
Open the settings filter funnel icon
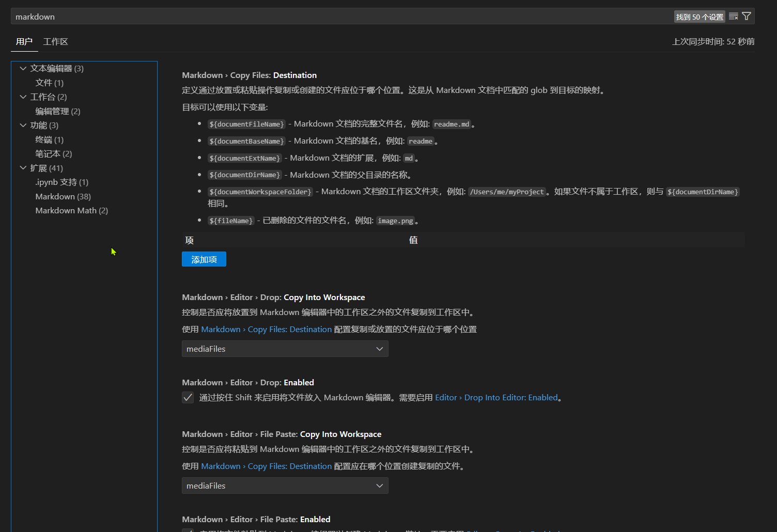tap(747, 17)
